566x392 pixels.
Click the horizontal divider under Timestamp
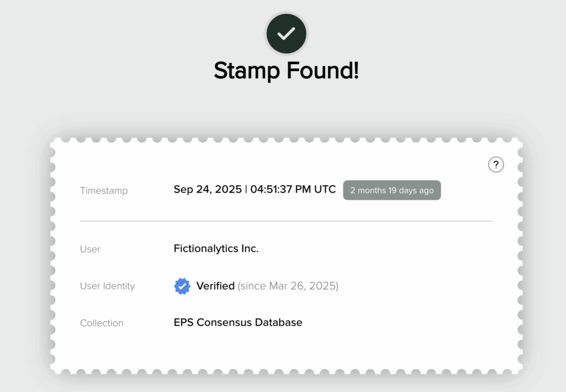[286, 221]
